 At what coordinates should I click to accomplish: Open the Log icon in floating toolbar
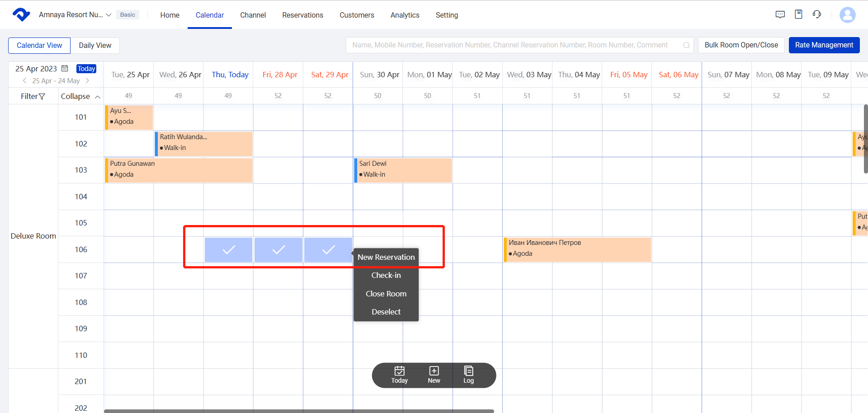[468, 375]
